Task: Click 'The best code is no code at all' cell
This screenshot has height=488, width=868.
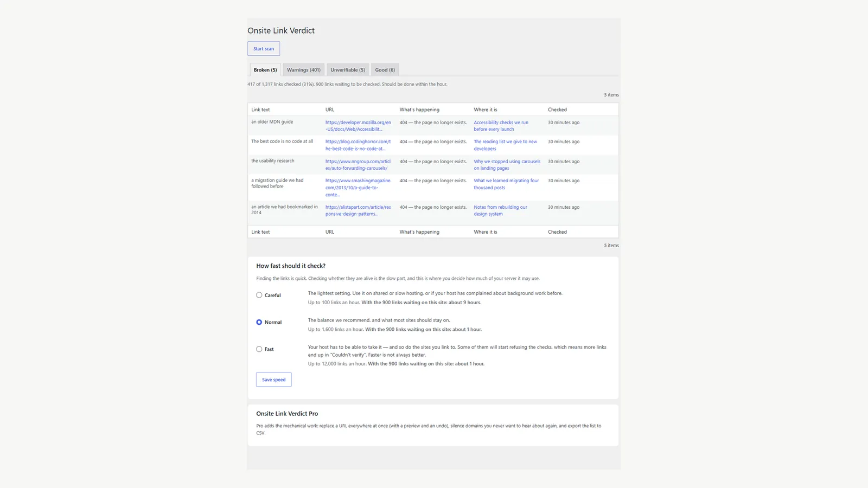Action: click(282, 142)
